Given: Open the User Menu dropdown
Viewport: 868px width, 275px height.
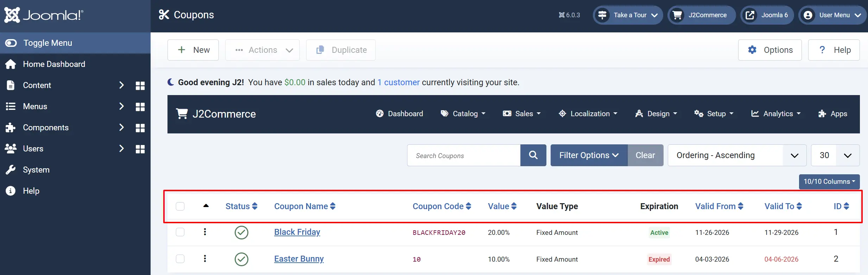Looking at the screenshot, I should tap(833, 15).
